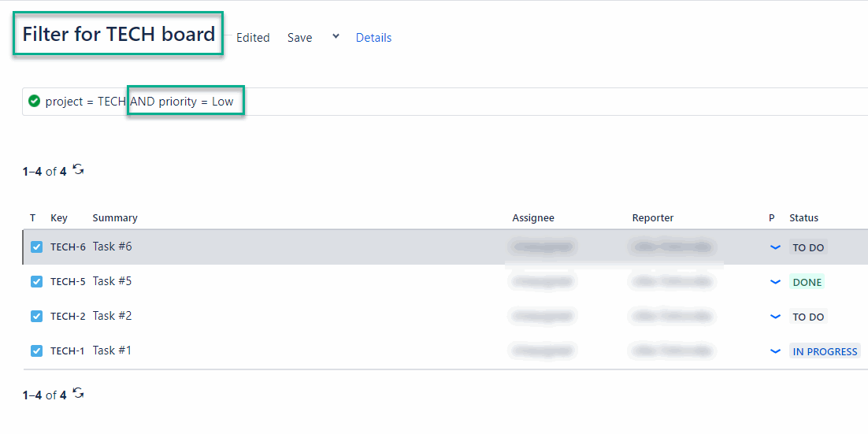
Task: Click the low priority icon for TECH-6
Action: point(775,247)
